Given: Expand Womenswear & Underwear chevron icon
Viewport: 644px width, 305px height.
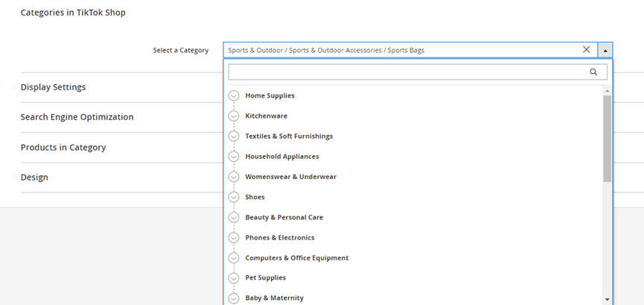Looking at the screenshot, I should coord(234,177).
